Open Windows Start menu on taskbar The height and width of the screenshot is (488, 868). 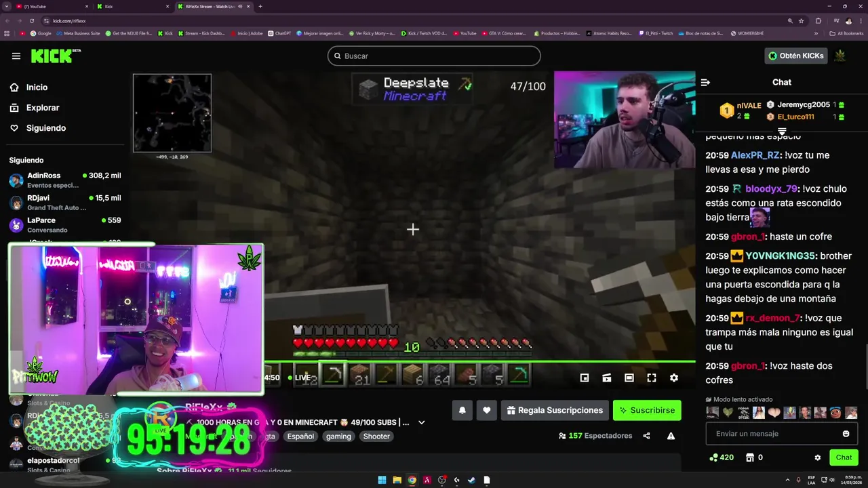pyautogui.click(x=382, y=480)
